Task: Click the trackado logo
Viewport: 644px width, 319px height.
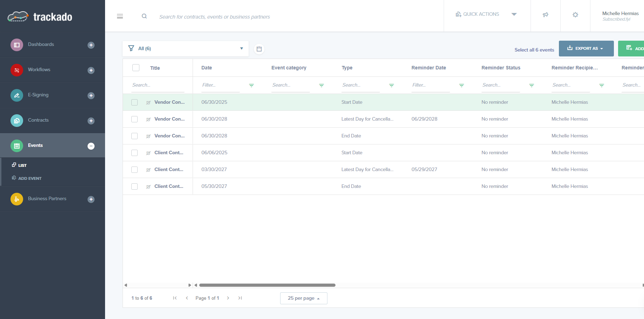Action: point(40,16)
